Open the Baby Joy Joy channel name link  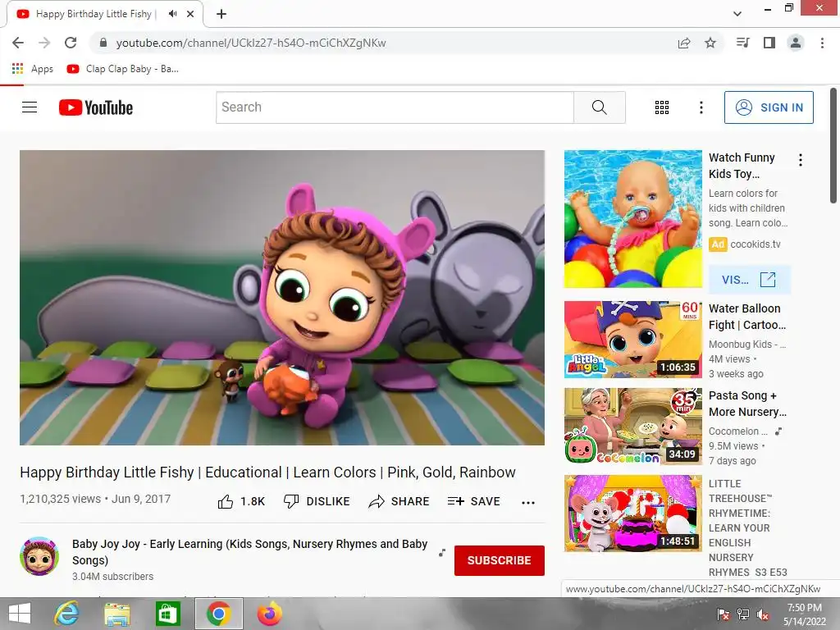249,552
